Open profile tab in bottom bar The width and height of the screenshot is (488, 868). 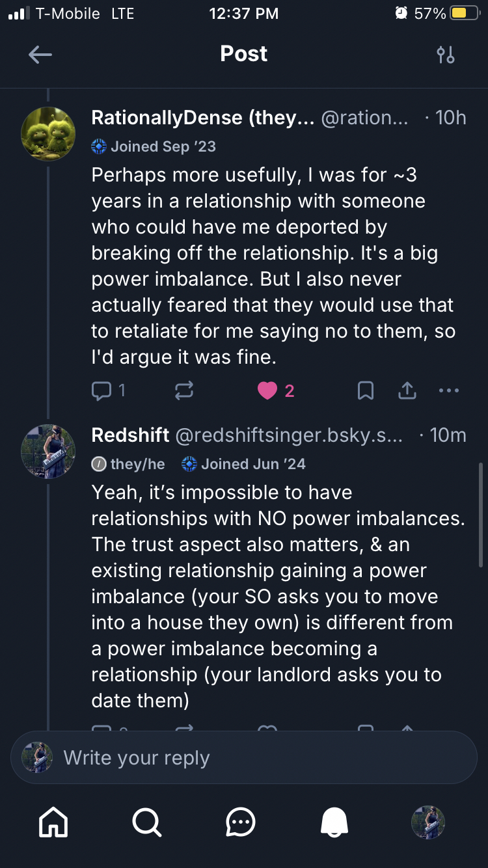click(x=428, y=822)
